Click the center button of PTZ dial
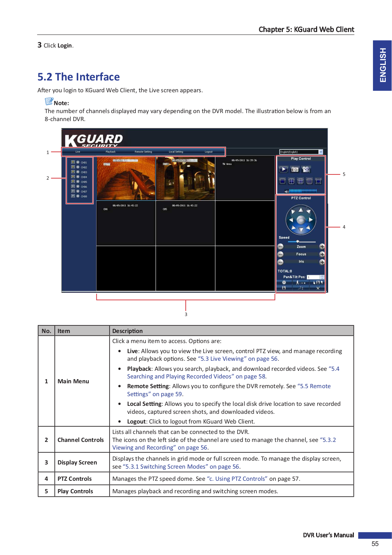This screenshot has width=392, height=555. point(301,220)
